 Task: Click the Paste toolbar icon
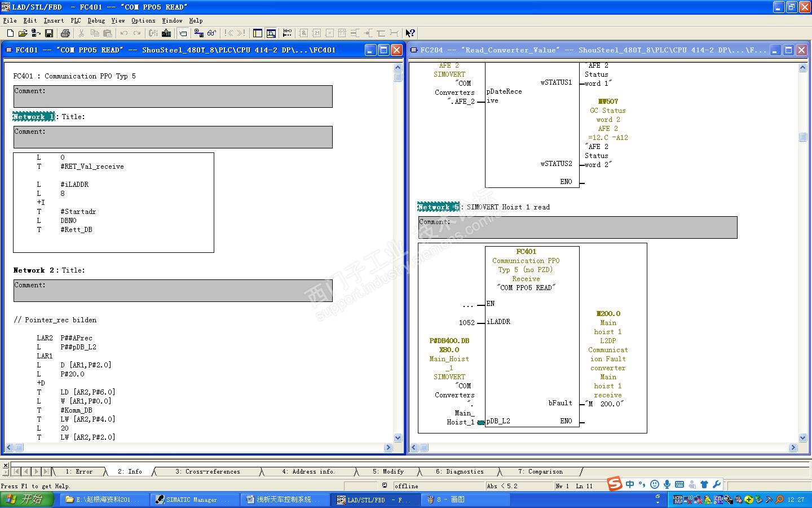click(108, 33)
